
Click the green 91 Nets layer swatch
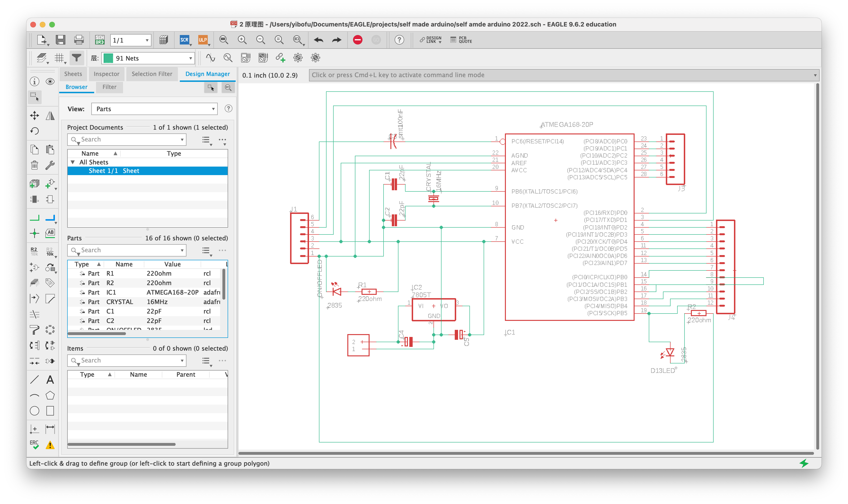point(108,58)
